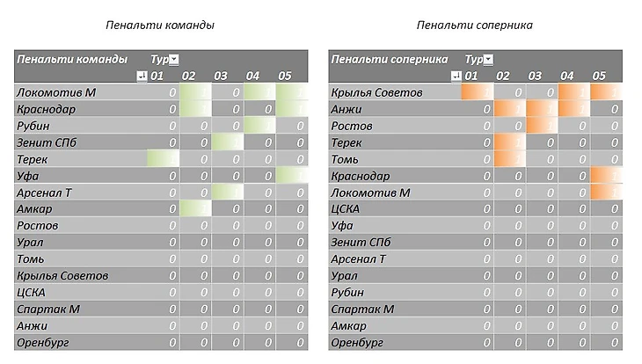Click the sort icon in Пенальти соперника header
Screen dimensions: 642x364
(x=455, y=76)
